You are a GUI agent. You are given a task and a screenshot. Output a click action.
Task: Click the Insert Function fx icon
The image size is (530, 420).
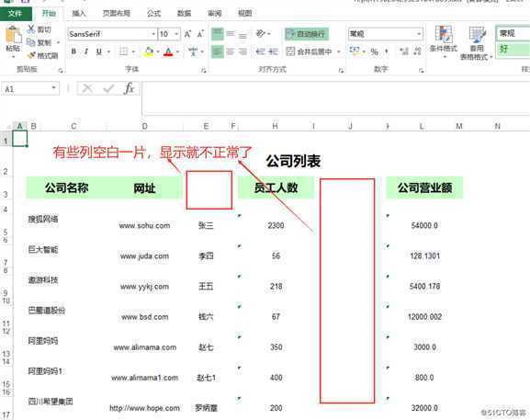coord(130,88)
